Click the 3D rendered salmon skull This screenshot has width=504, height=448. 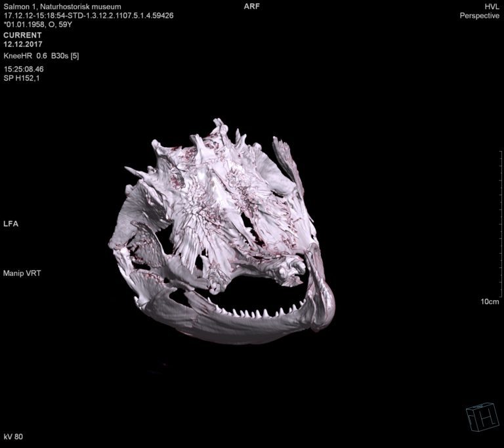(222, 232)
